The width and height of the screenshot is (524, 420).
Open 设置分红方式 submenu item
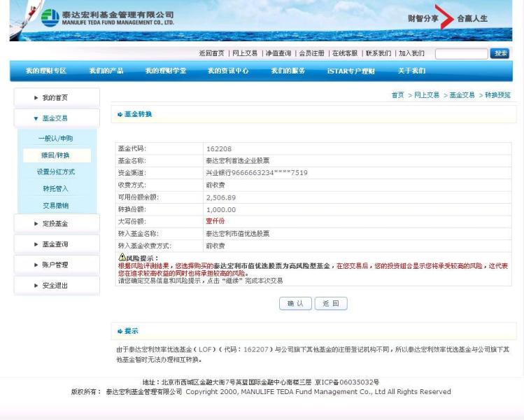(56, 172)
